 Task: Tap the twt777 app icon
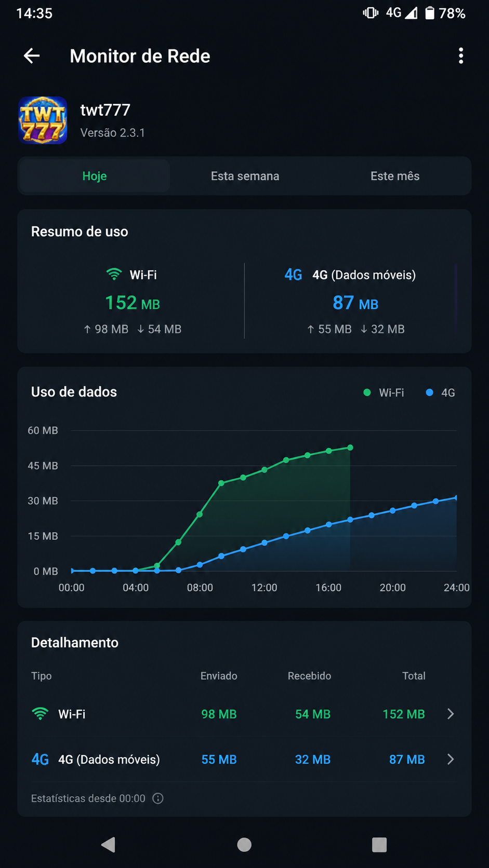pyautogui.click(x=43, y=120)
